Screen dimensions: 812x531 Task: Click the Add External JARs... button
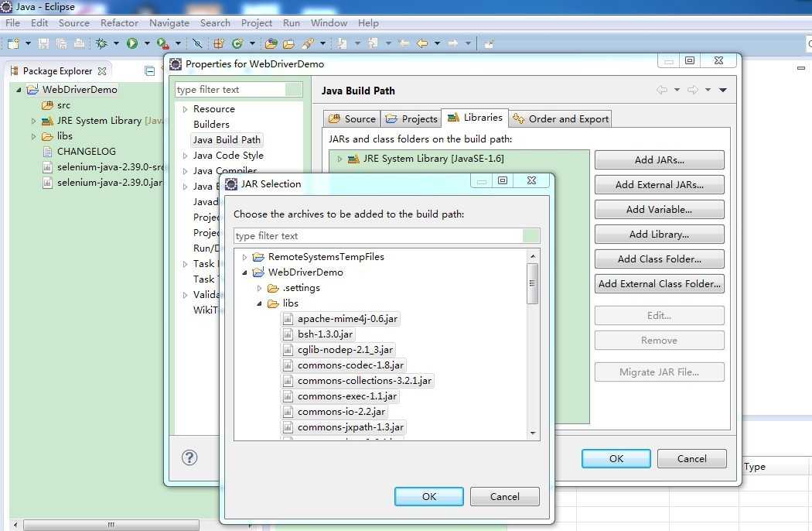tap(659, 184)
